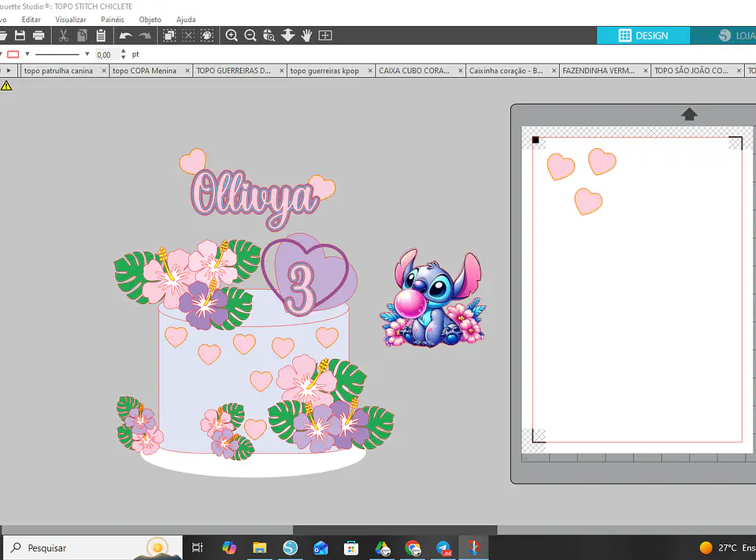The image size is (756, 560).
Task: Click the horizontal scrollbar thumb
Action: (395, 529)
